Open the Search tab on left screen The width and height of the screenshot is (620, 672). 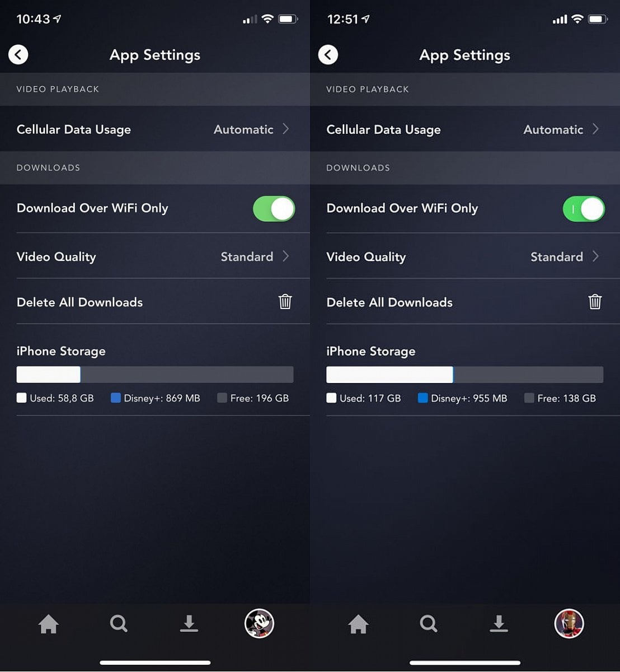119,623
